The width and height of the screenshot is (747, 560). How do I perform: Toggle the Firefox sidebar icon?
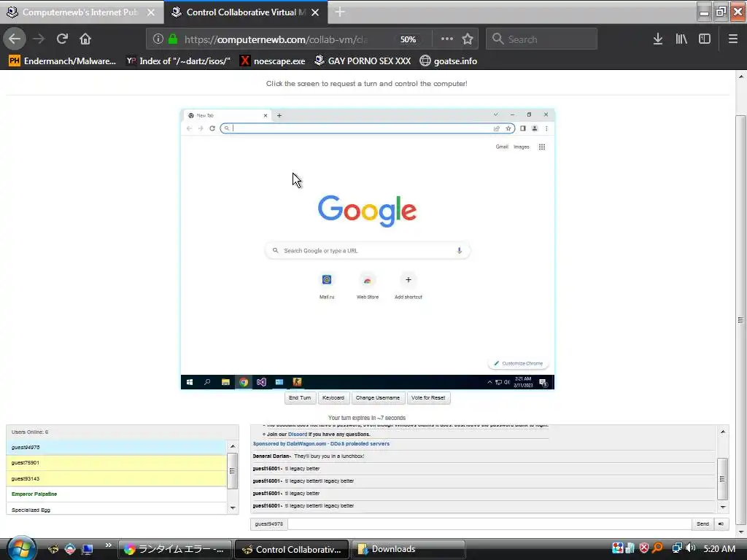click(705, 39)
